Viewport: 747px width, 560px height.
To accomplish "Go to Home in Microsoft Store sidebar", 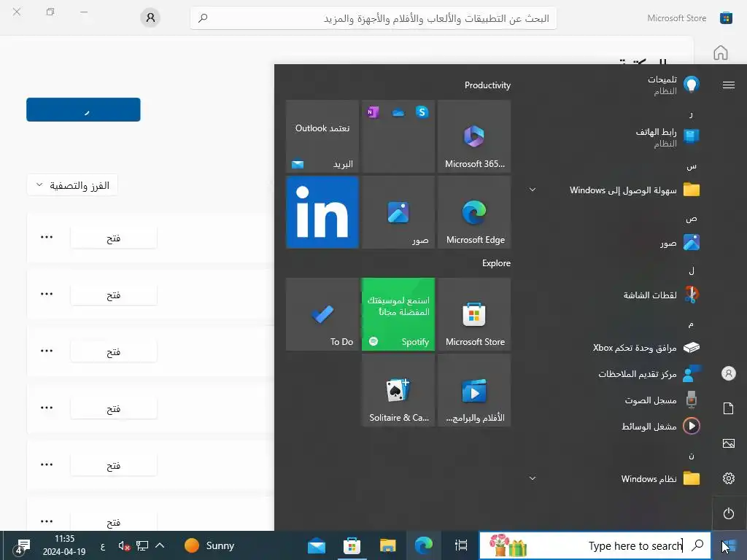I will point(720,52).
